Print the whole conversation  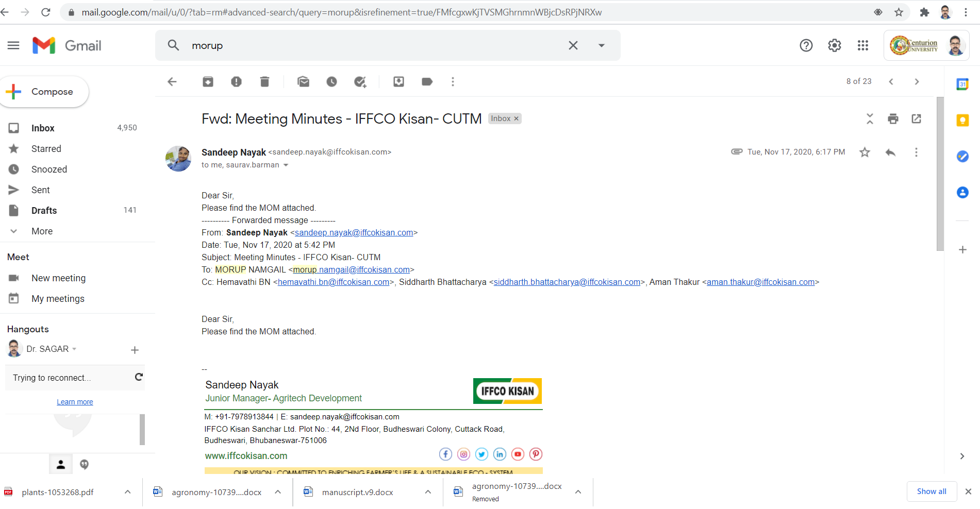click(x=893, y=118)
